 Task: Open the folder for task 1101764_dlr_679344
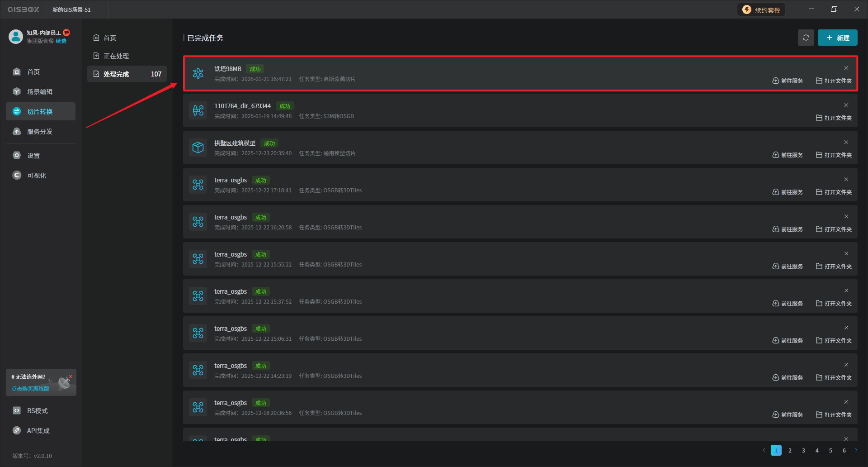tap(834, 118)
